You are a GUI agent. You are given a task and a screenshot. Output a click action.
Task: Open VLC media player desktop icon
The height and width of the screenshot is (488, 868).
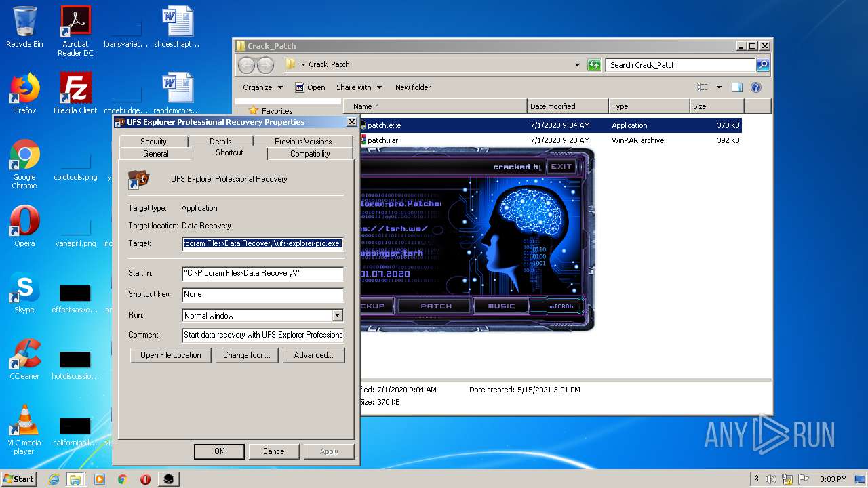coord(24,430)
